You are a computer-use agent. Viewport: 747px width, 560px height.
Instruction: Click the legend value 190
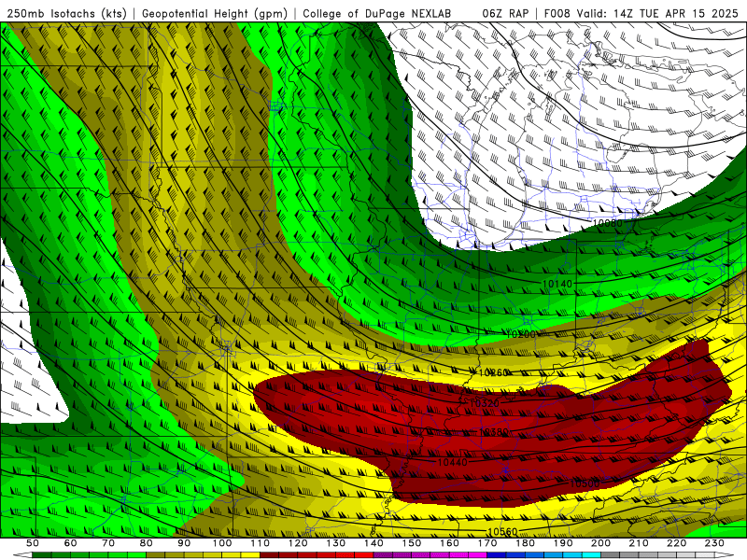pos(563,543)
